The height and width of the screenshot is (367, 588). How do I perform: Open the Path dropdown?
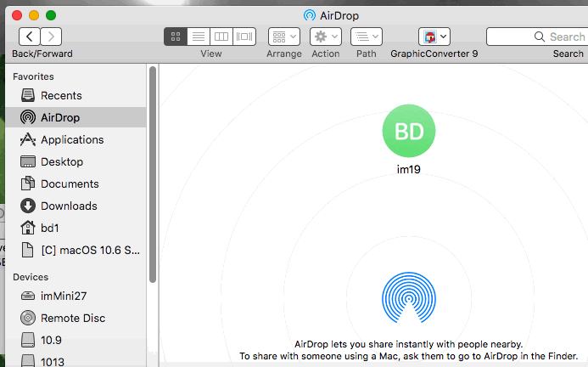367,37
